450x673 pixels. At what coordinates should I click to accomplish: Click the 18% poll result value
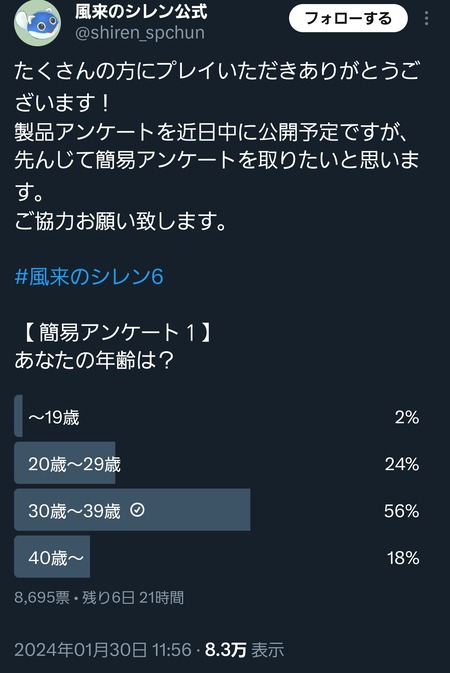(x=403, y=558)
